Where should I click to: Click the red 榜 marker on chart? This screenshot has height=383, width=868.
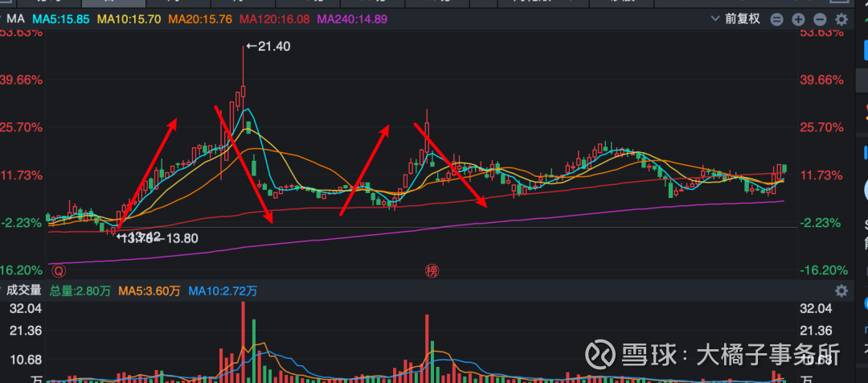(x=432, y=271)
